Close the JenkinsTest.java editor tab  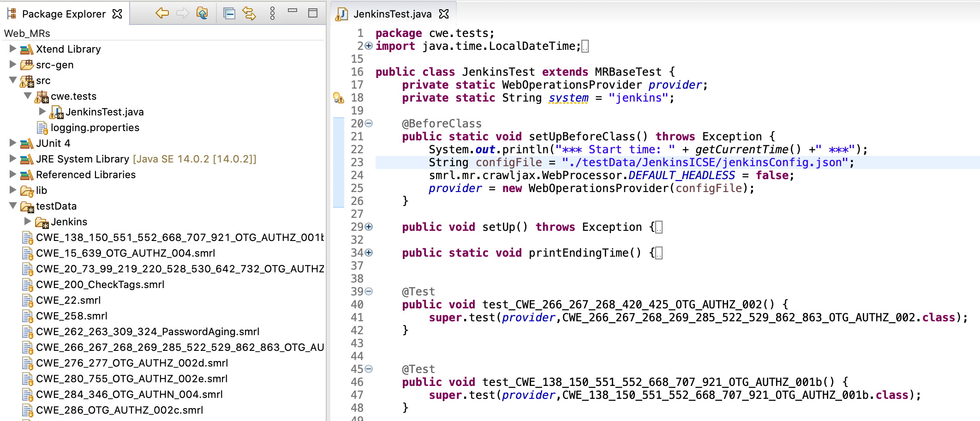point(444,14)
